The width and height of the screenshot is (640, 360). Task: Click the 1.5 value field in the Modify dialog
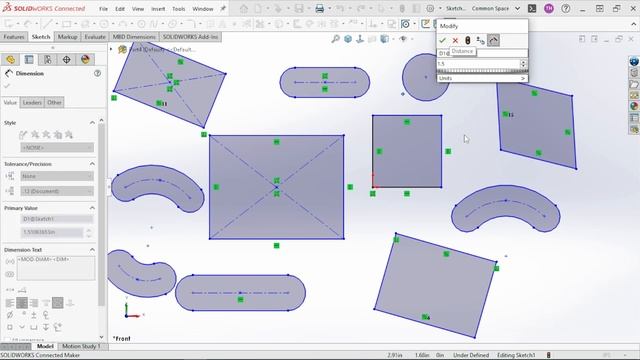tap(478, 64)
